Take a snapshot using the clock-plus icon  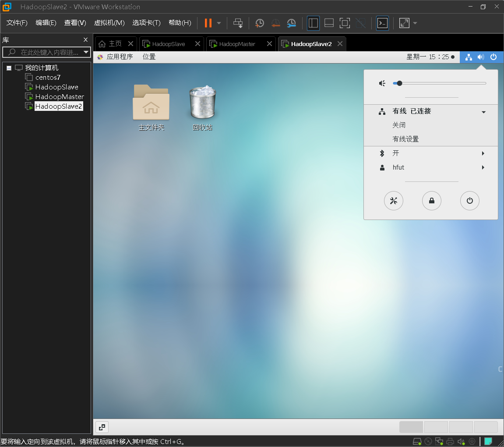pos(259,23)
